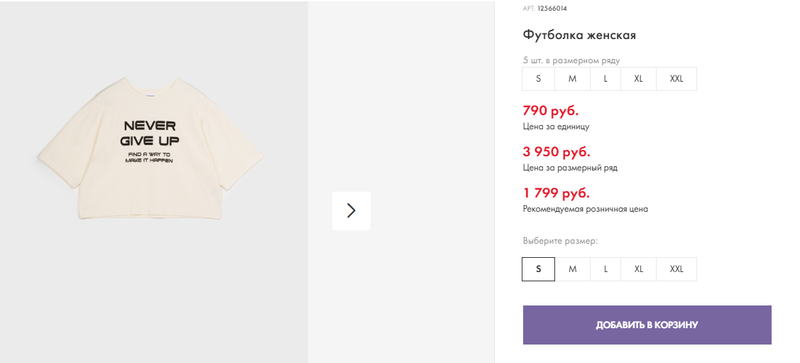Click the Выберите размер label
The image size is (800, 363).
[560, 240]
